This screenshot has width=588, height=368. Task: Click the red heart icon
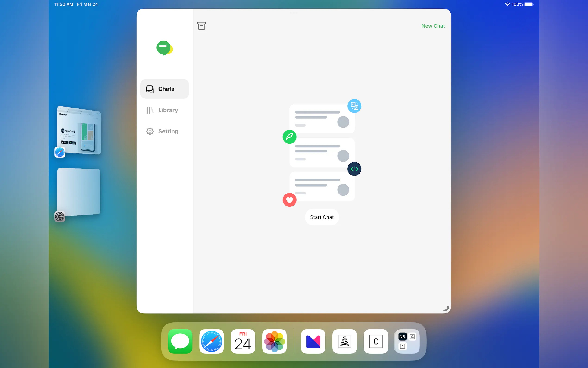point(289,200)
